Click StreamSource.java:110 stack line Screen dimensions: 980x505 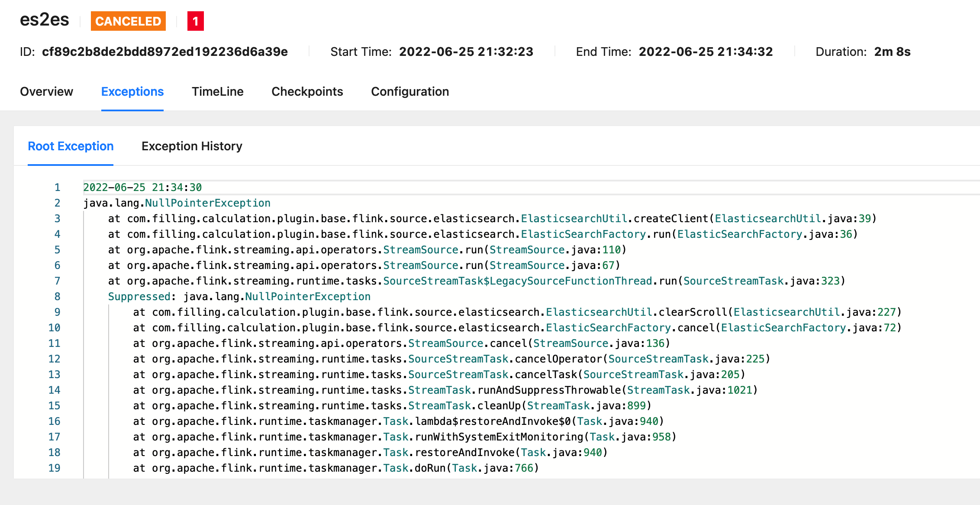pos(367,250)
